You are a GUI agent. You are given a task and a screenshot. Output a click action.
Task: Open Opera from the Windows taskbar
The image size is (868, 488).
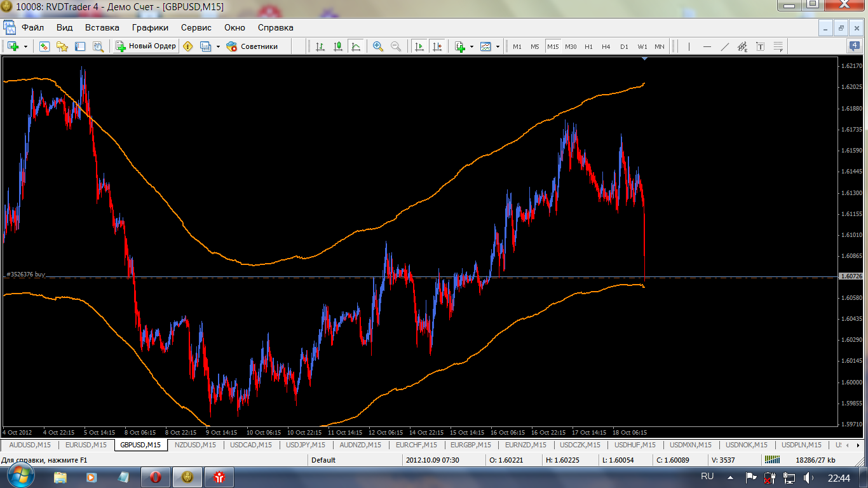(x=154, y=477)
